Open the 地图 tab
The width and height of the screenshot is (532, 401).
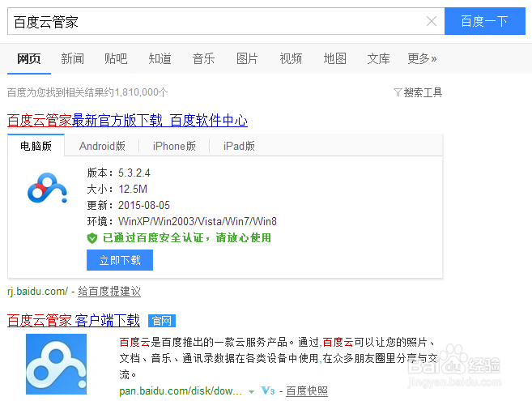coord(334,59)
